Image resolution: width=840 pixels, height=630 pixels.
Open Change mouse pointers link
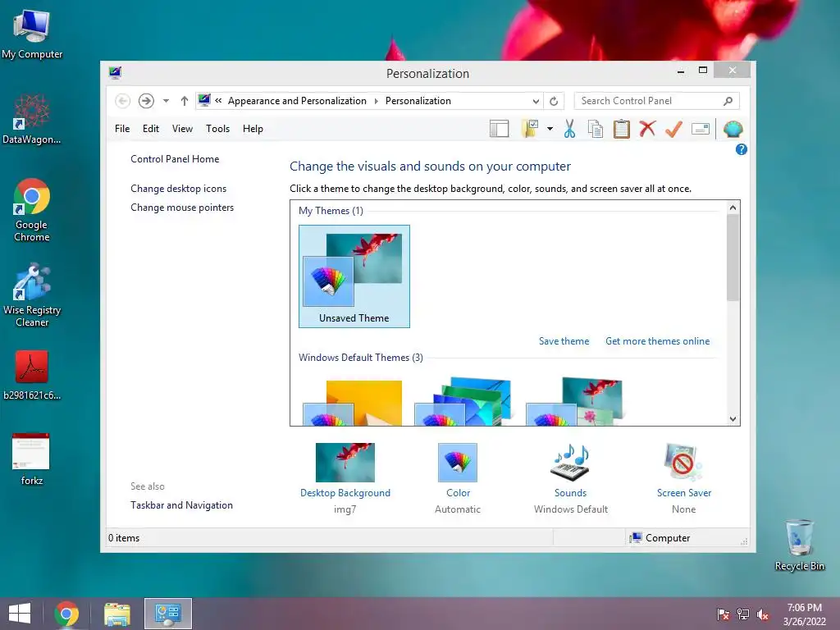click(x=182, y=208)
